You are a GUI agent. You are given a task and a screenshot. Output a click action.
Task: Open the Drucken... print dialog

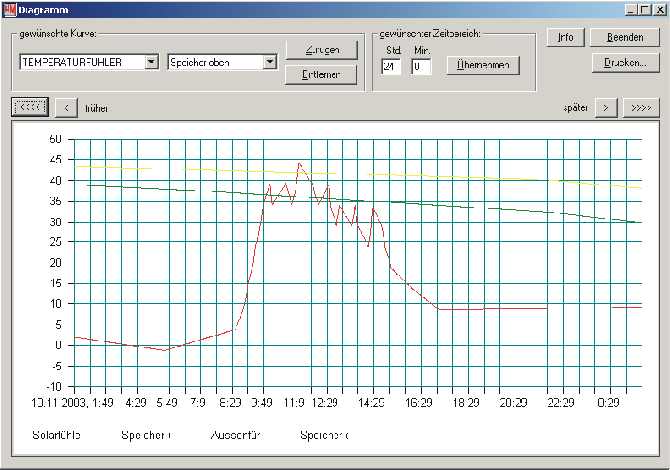click(x=625, y=62)
